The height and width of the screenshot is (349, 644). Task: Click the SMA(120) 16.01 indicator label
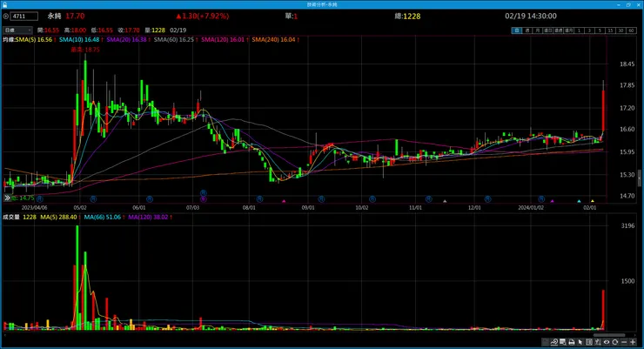coord(225,39)
